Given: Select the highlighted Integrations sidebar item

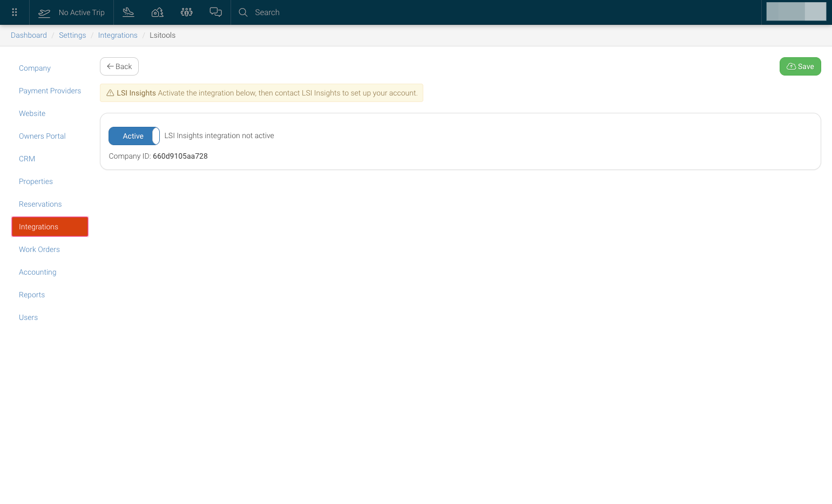Looking at the screenshot, I should pyautogui.click(x=50, y=227).
